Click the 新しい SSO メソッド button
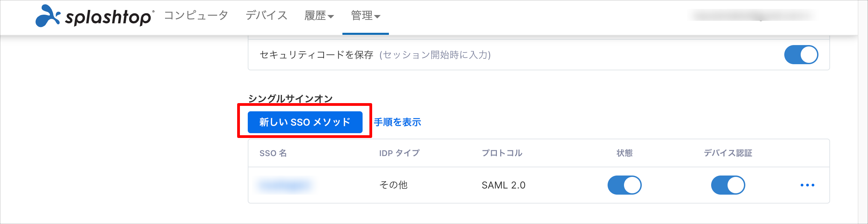Viewport: 868px width, 224px height. (305, 122)
